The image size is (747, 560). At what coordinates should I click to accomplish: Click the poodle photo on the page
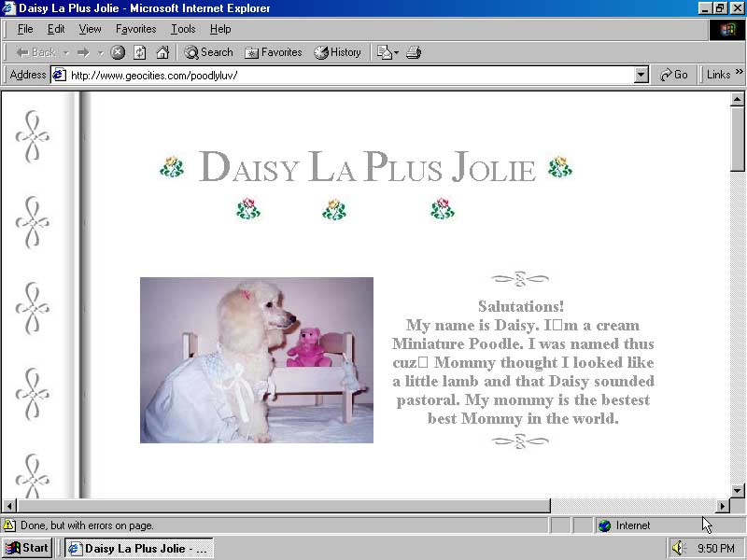[x=257, y=359]
